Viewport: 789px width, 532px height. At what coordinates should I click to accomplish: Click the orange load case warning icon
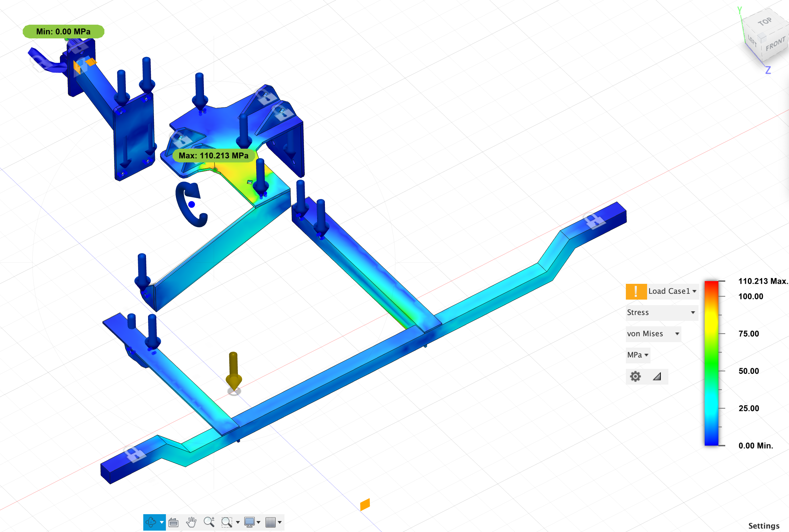tap(636, 291)
